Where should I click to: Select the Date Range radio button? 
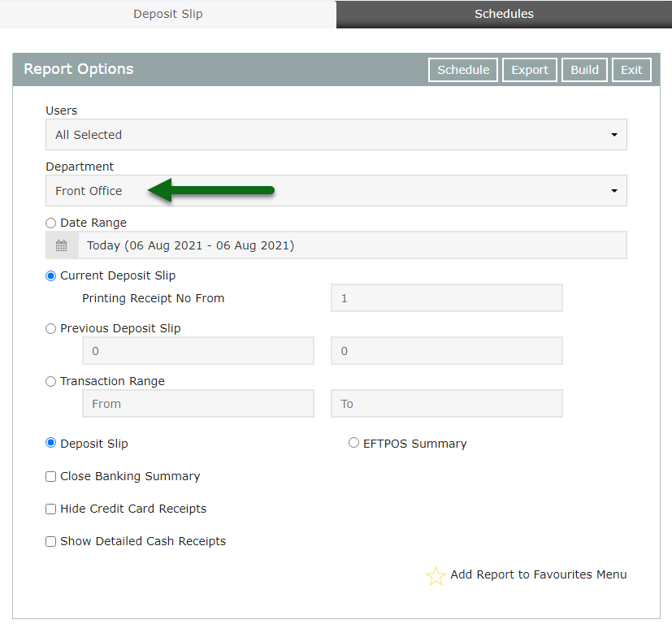pos(50,223)
